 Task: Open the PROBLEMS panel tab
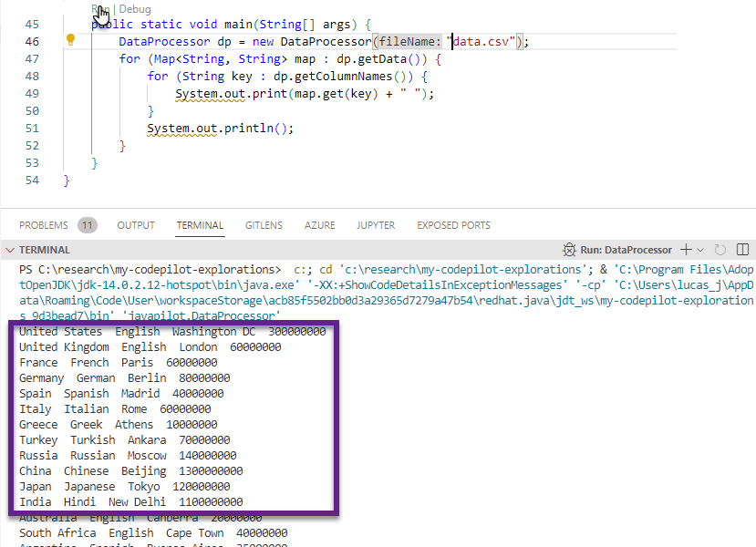coord(44,225)
